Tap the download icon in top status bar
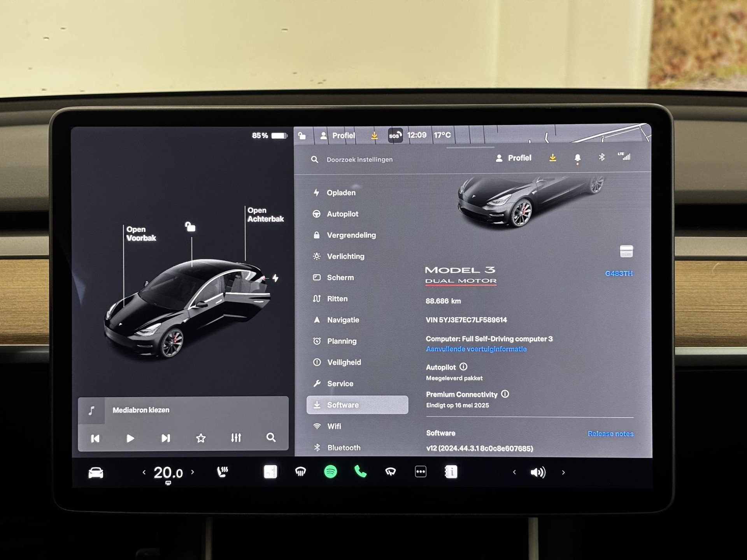747x560 pixels. (374, 135)
